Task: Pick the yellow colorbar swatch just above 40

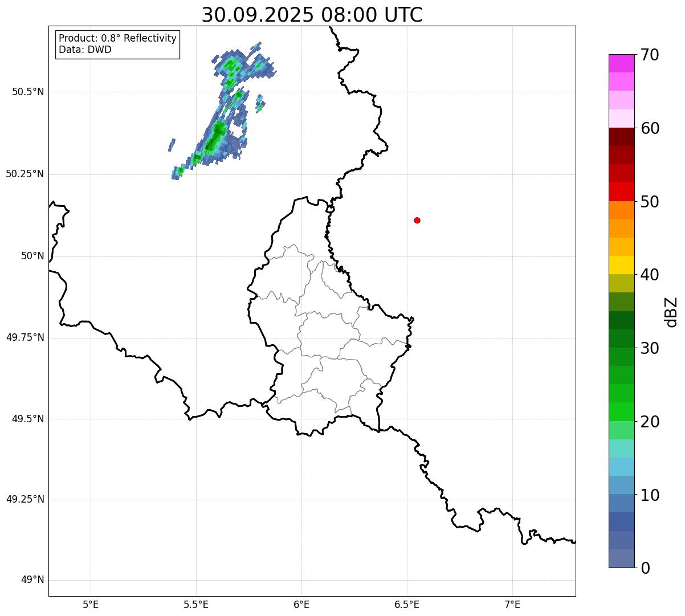Action: point(622,266)
